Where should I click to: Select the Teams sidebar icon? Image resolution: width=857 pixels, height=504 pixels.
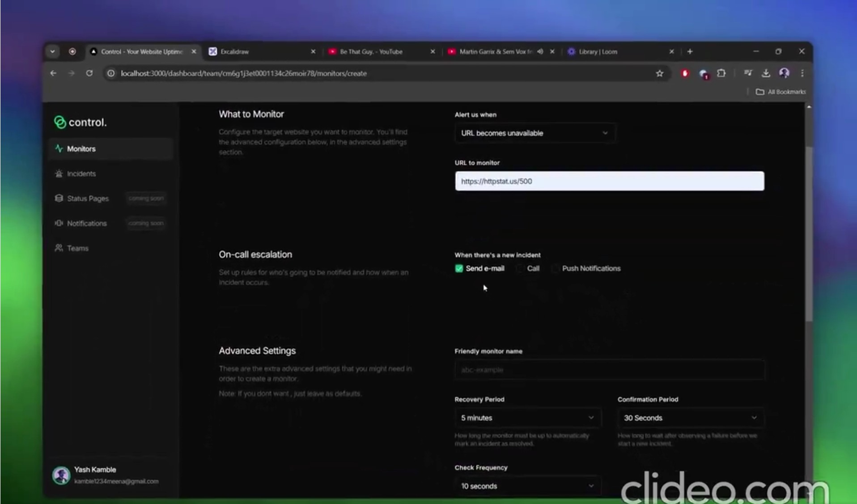[59, 248]
